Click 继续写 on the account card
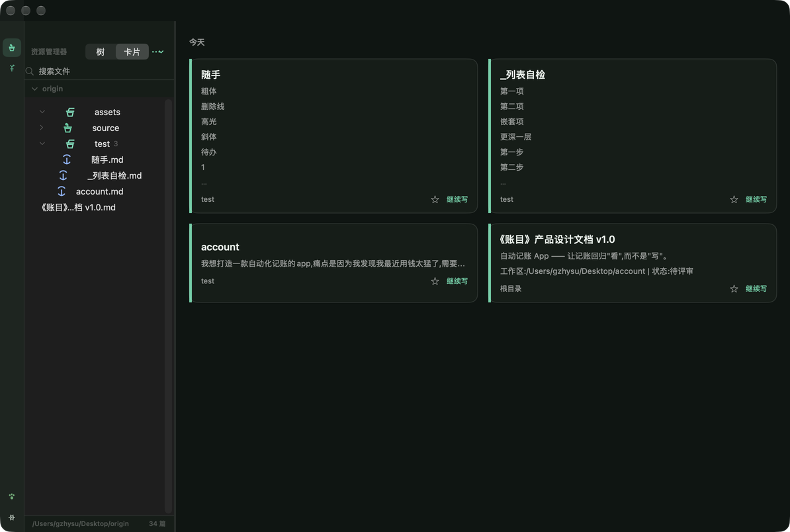 click(x=457, y=281)
